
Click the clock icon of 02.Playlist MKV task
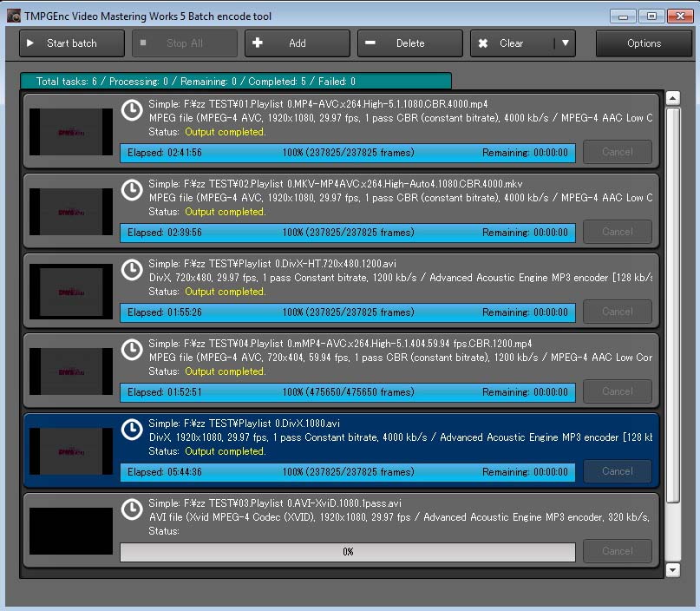(x=132, y=190)
